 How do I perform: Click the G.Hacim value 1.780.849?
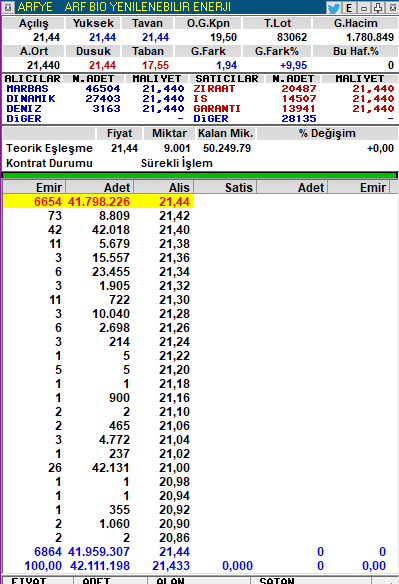[x=370, y=37]
